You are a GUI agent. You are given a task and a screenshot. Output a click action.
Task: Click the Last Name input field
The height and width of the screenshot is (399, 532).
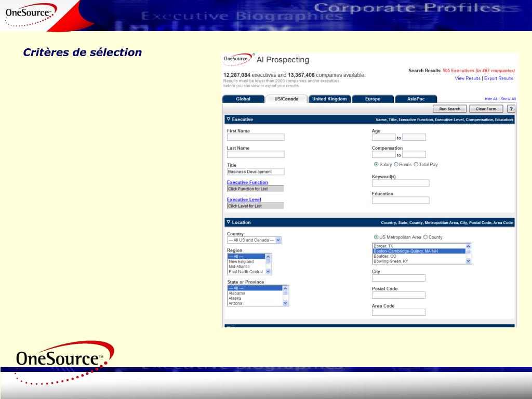pos(256,155)
